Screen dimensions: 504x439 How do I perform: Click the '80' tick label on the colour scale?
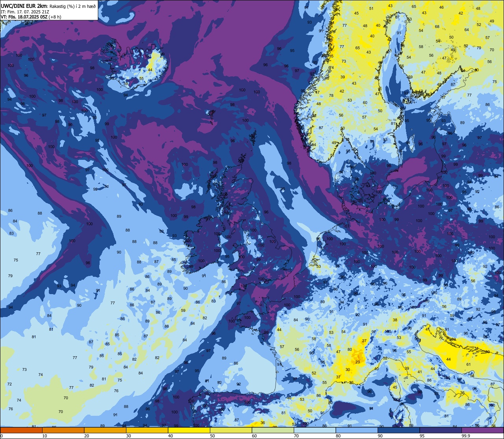point(338,436)
